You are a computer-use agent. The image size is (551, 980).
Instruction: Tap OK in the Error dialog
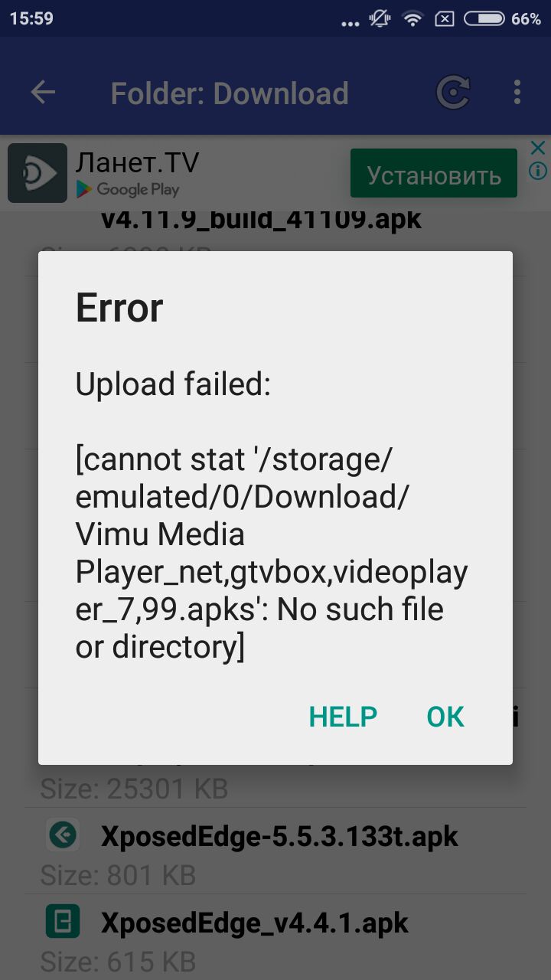click(x=445, y=717)
